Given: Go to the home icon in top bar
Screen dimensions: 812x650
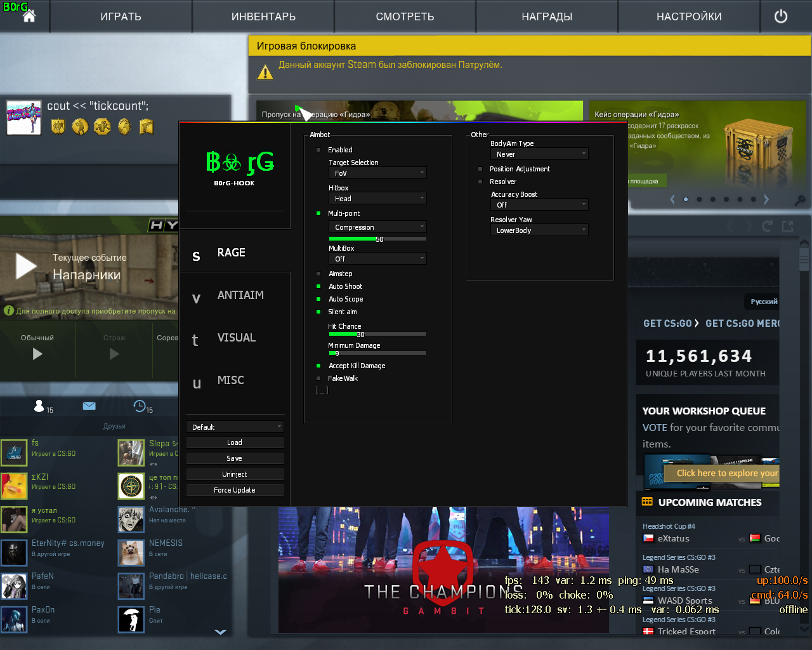Looking at the screenshot, I should click(x=29, y=17).
